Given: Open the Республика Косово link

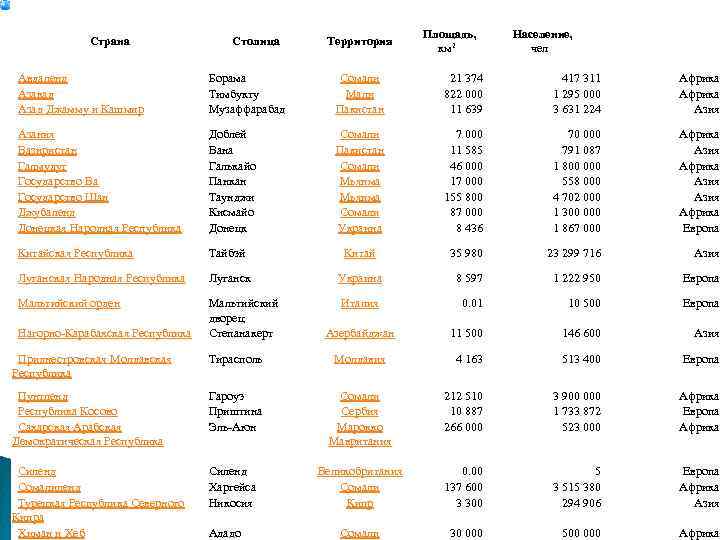Looking at the screenshot, I should 68,411.
